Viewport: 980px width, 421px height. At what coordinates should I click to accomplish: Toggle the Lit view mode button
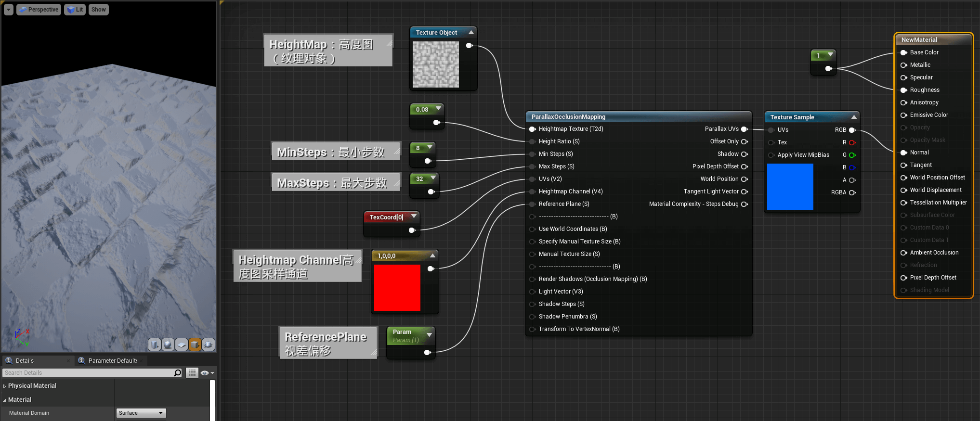pos(75,10)
